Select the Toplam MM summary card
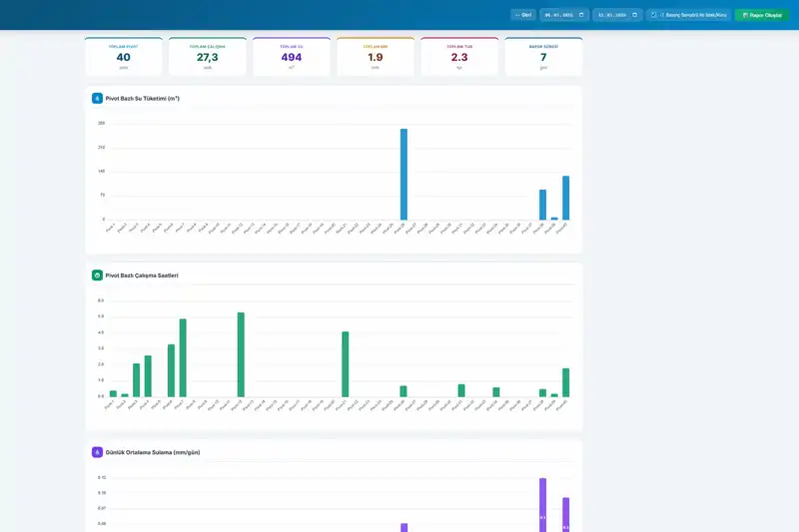799x532 pixels. click(x=376, y=57)
